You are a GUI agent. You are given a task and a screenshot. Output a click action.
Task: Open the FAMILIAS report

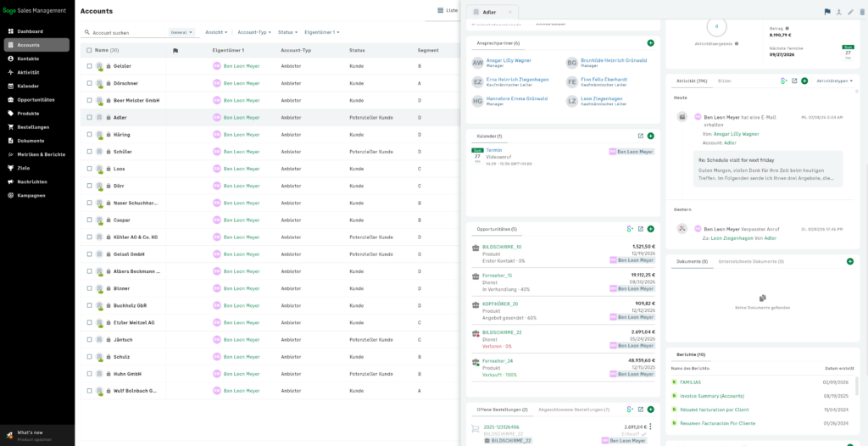(690, 382)
